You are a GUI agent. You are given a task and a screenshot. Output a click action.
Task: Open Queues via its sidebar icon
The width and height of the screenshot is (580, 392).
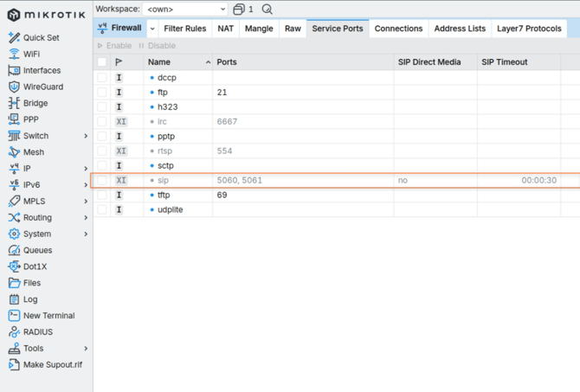click(14, 250)
